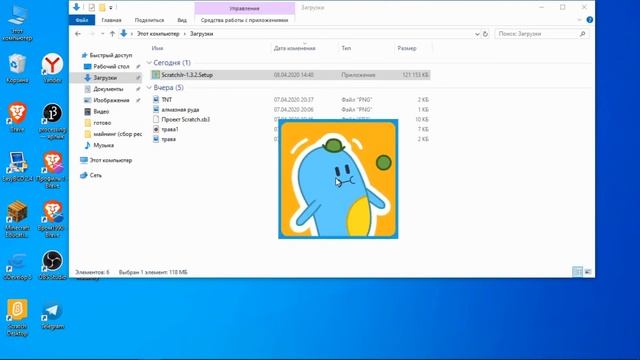Screen dimensions: 640x360
Task: Open the Вид ribbon tab
Action: click(182, 20)
